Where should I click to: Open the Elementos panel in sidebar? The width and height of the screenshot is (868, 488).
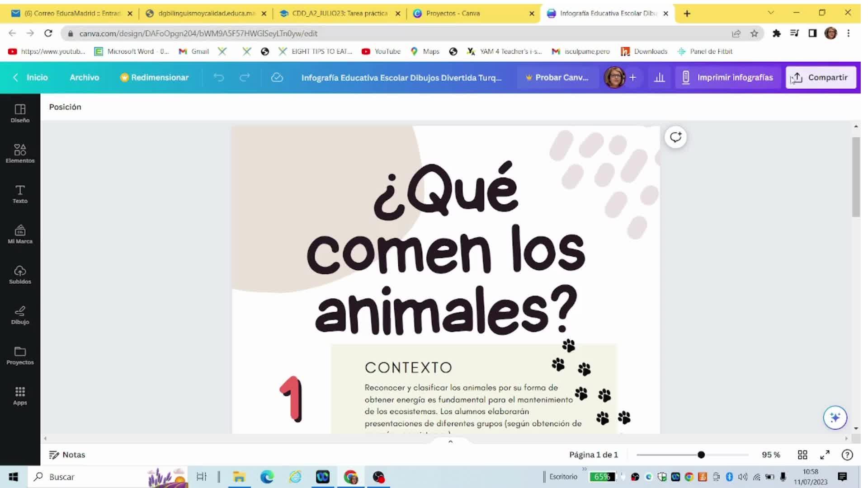click(x=20, y=154)
